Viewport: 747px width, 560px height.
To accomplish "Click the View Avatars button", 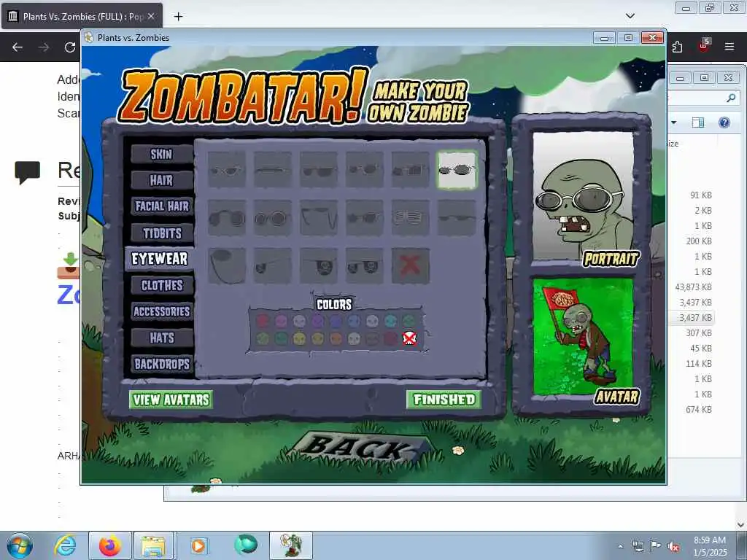I will click(x=171, y=400).
